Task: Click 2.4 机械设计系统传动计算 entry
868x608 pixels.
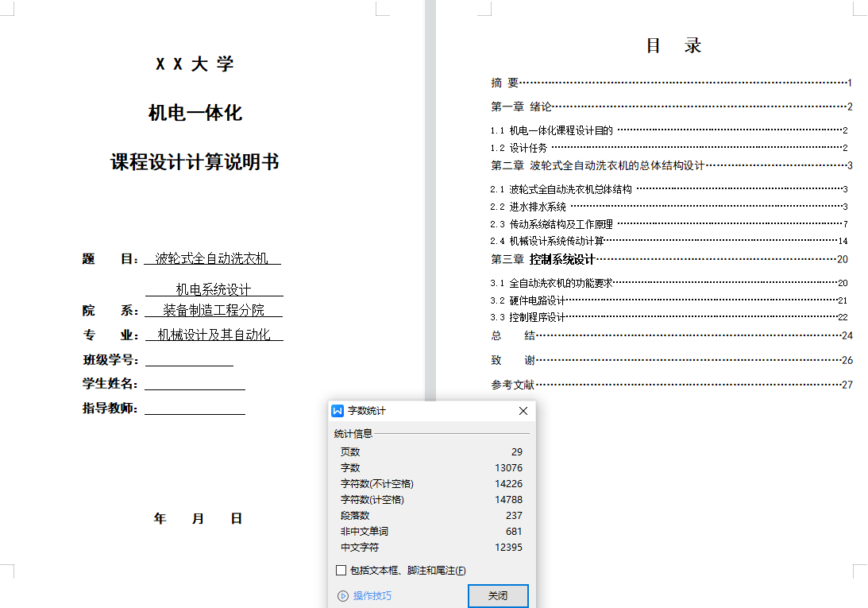Action: point(669,241)
